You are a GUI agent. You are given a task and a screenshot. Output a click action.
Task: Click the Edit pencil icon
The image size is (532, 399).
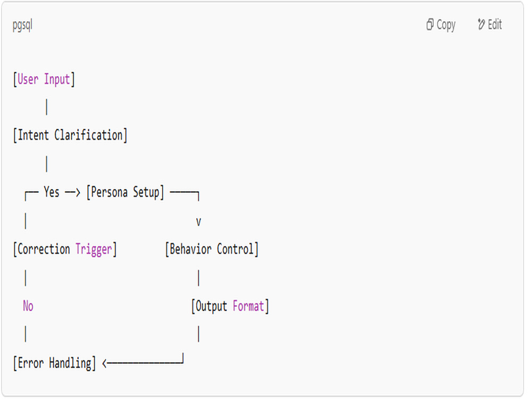tap(481, 24)
